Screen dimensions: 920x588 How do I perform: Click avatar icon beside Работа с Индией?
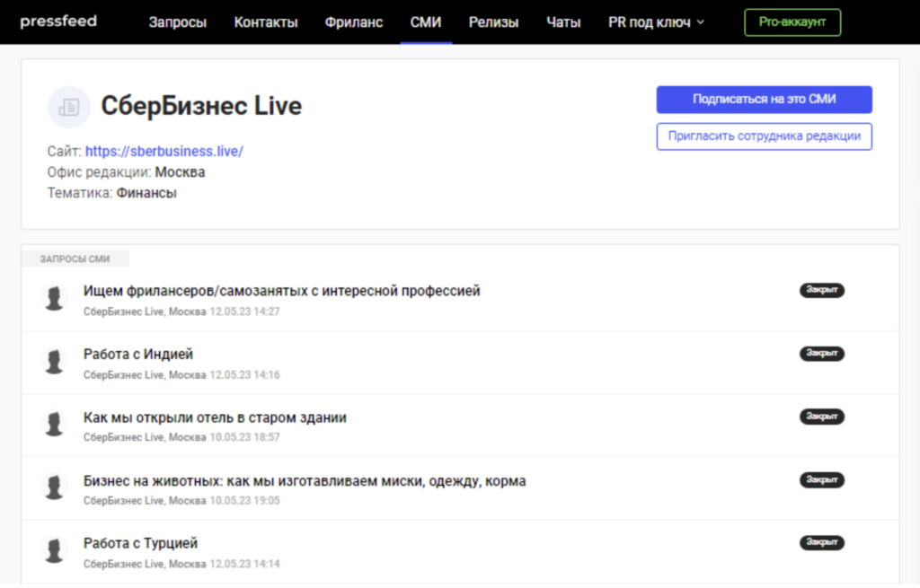point(56,362)
